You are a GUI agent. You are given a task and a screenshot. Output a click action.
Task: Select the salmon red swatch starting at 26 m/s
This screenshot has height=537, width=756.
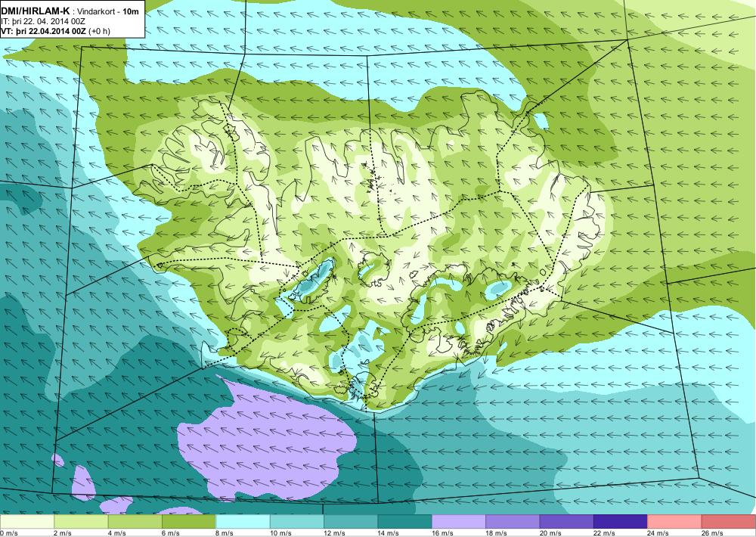click(x=729, y=522)
